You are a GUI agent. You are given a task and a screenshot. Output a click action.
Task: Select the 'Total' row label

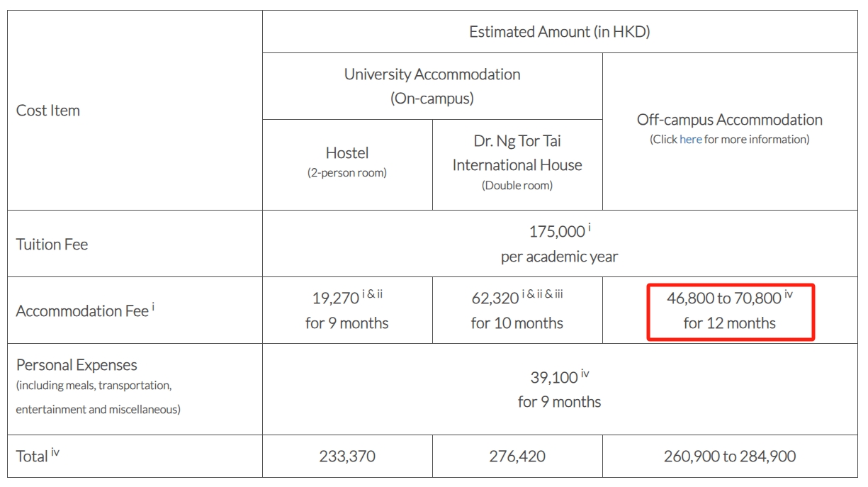38,456
